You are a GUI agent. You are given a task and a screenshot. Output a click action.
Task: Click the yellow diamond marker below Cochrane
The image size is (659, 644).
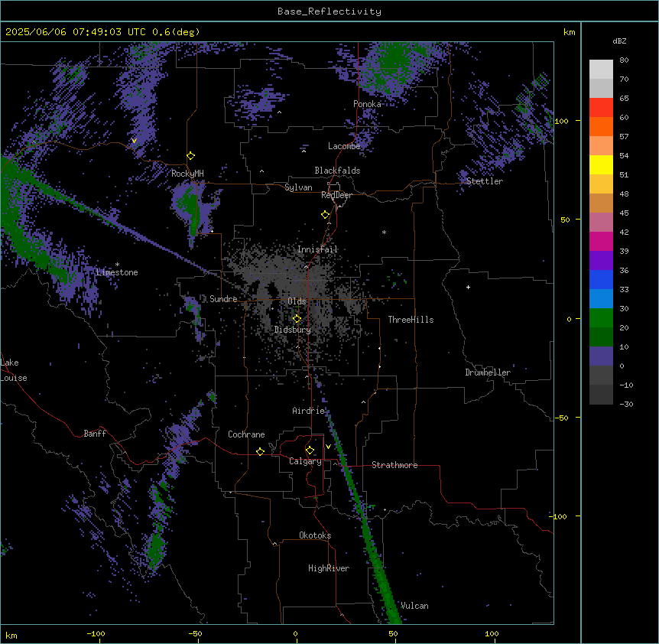(x=260, y=451)
